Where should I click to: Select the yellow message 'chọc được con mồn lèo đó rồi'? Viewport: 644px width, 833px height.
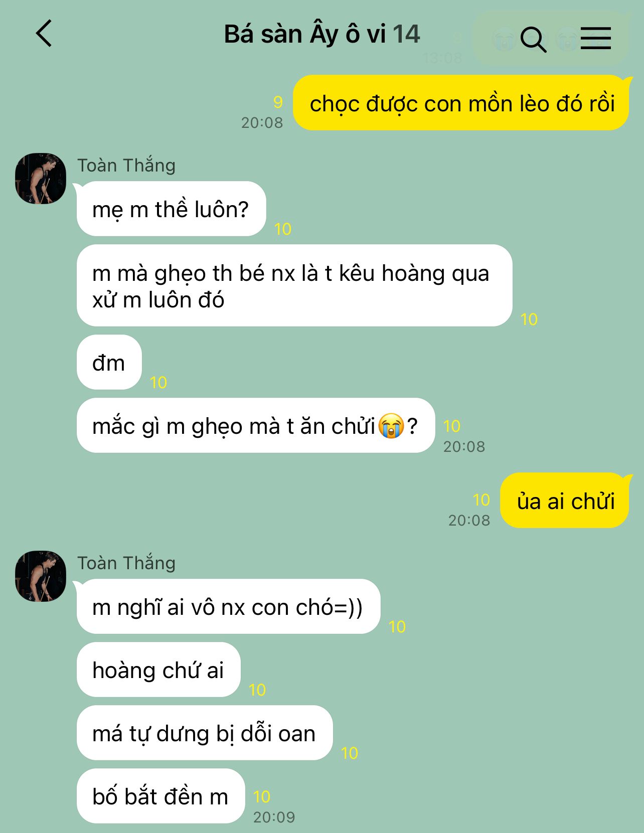[x=460, y=103]
